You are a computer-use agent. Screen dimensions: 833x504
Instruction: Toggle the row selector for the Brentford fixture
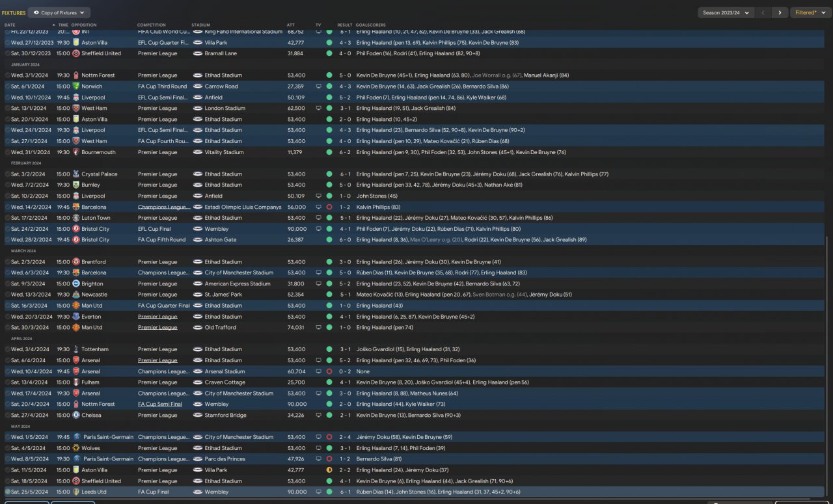(7, 262)
